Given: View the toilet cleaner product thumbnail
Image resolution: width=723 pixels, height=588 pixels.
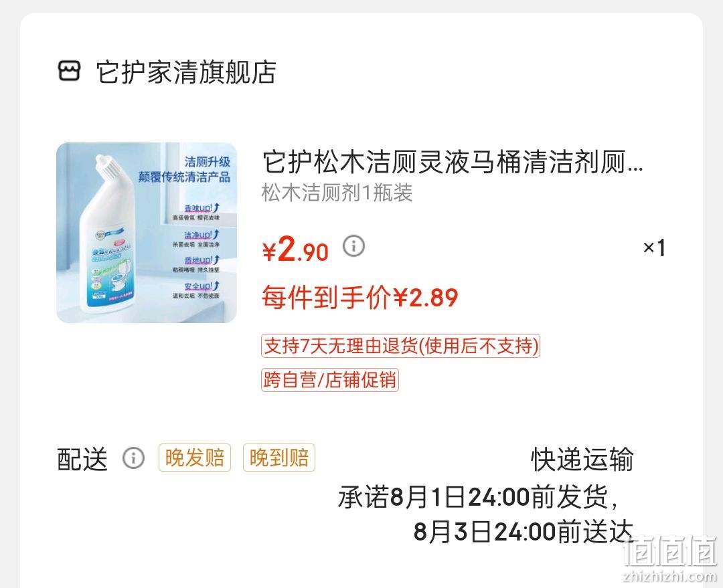Looking at the screenshot, I should pyautogui.click(x=147, y=233).
